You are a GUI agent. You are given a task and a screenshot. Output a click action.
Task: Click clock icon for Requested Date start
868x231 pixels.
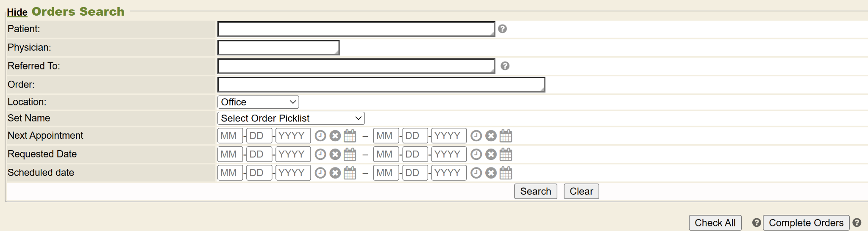[320, 154]
